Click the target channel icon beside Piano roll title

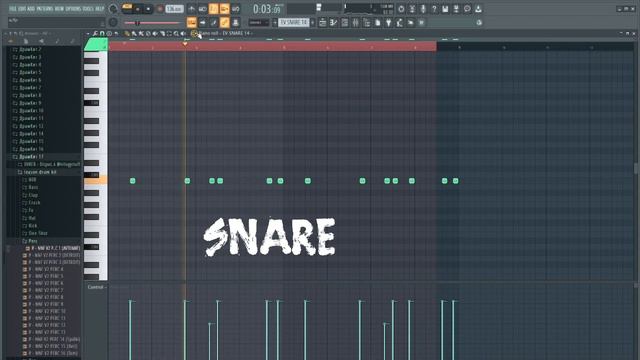pyautogui.click(x=194, y=33)
